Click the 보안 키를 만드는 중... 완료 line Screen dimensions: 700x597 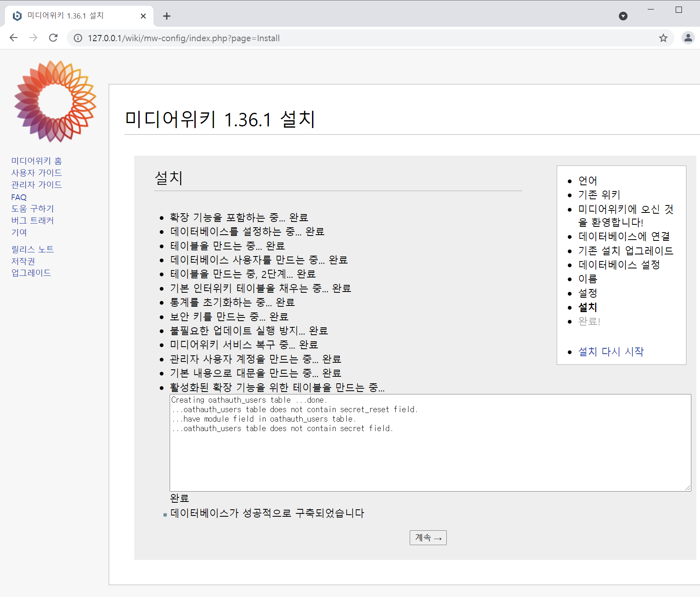(229, 316)
